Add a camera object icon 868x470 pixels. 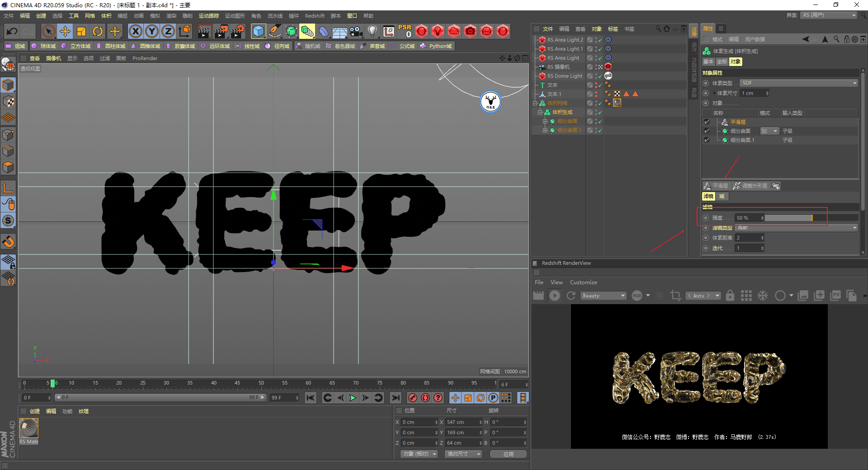click(356, 31)
